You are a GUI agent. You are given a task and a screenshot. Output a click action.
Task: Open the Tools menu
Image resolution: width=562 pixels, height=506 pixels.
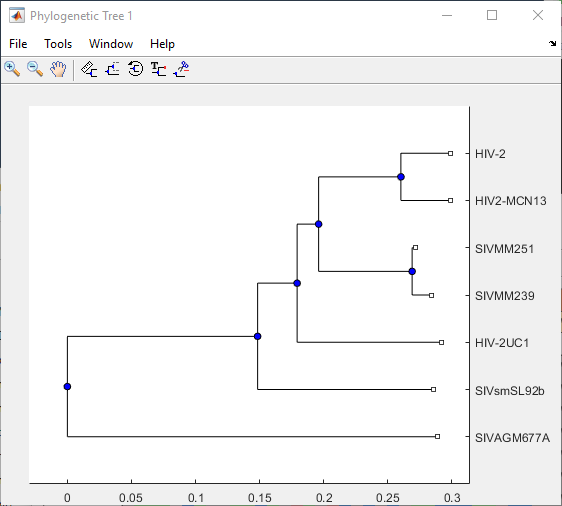point(58,44)
